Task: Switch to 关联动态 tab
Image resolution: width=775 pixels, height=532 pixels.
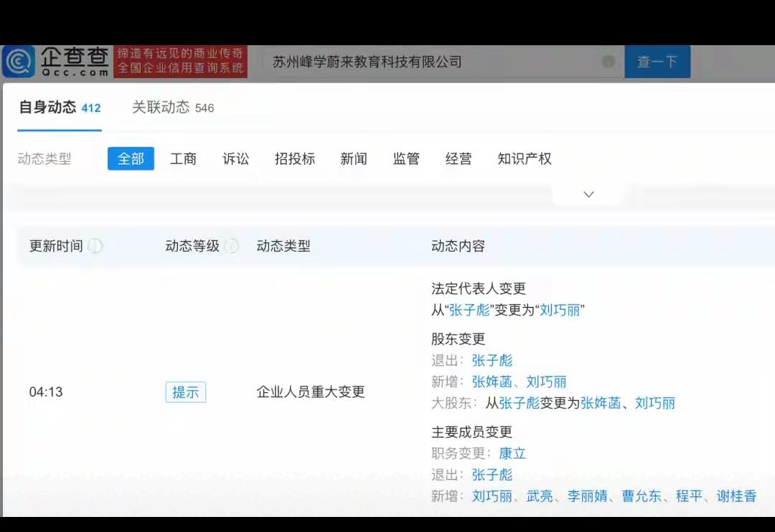Action: (173, 108)
